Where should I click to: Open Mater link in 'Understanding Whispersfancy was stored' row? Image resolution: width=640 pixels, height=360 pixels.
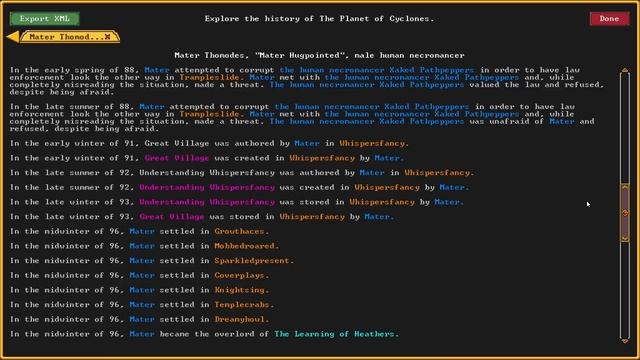(x=449, y=202)
